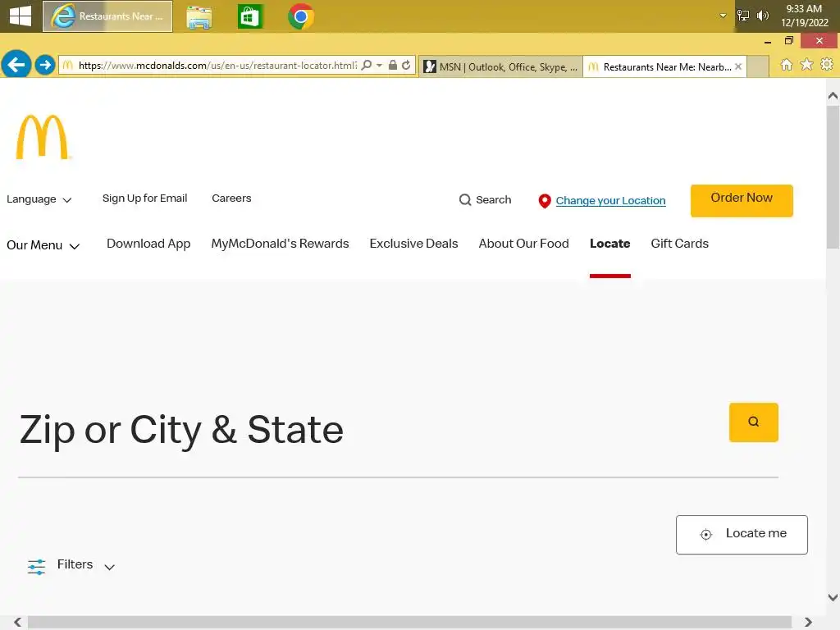Open the Gift Cards menu item

coord(679,244)
